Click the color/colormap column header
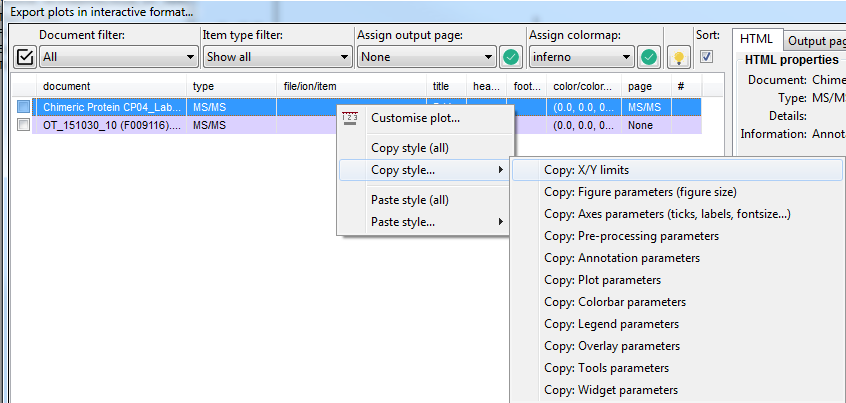This screenshot has width=846, height=403. [583, 86]
